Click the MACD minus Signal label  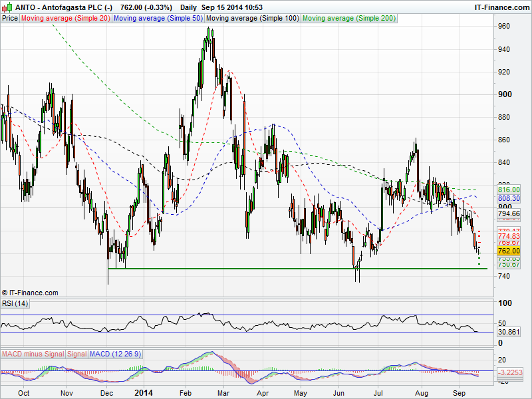33,352
